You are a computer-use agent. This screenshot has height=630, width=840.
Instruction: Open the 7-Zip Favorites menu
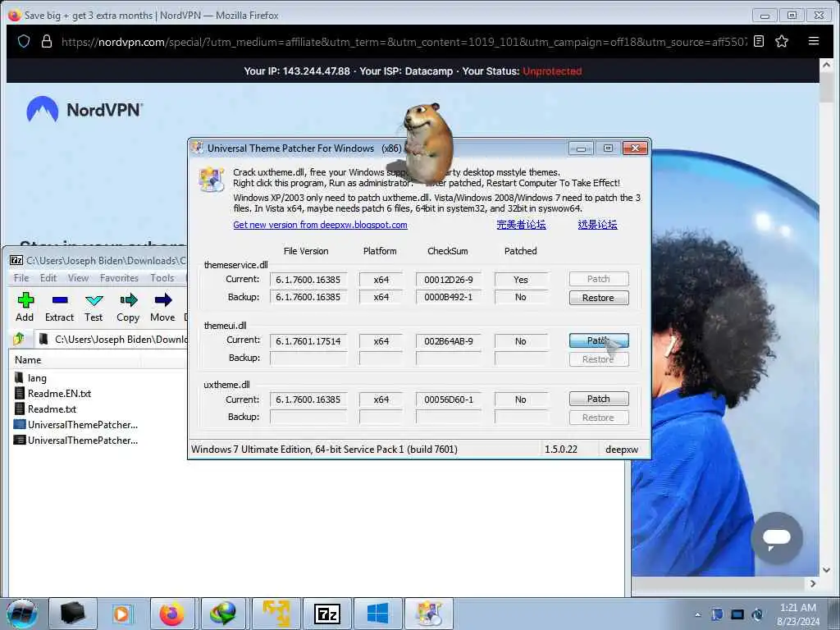tap(119, 278)
